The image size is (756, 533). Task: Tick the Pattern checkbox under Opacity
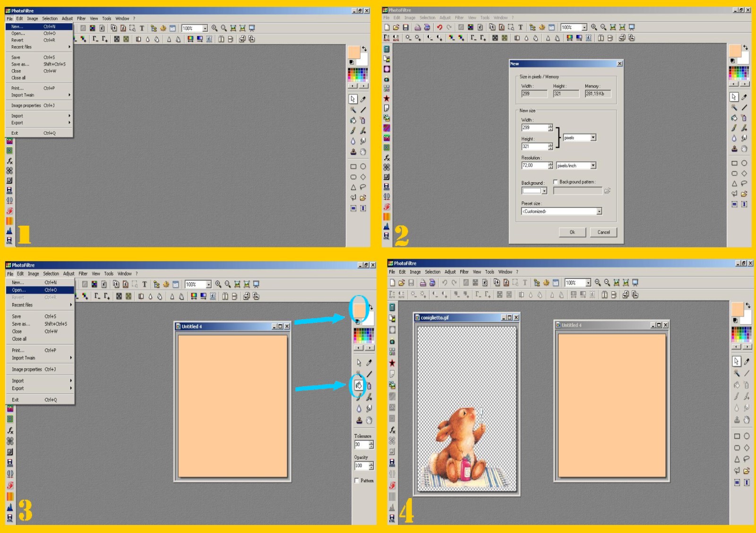tap(357, 481)
